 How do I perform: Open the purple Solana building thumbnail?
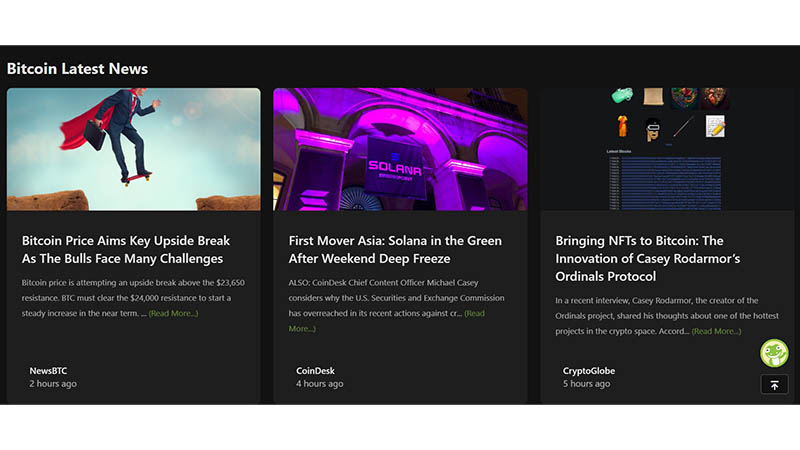pos(401,149)
